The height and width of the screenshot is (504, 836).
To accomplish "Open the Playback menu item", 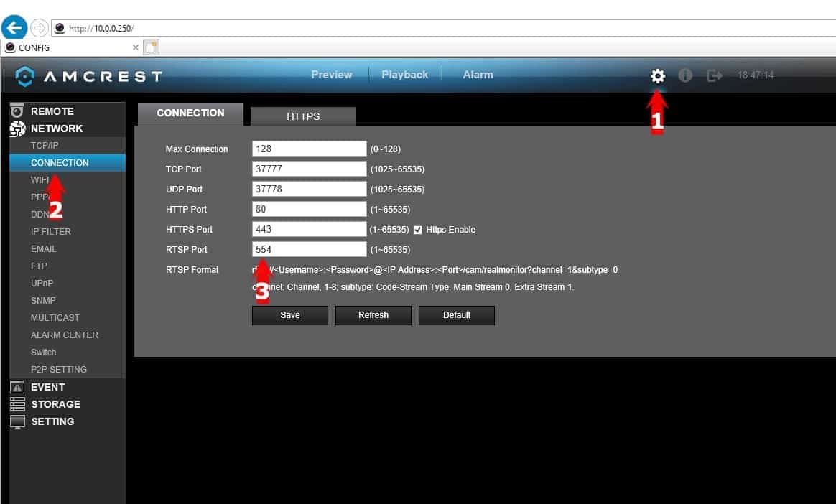I will (x=404, y=75).
